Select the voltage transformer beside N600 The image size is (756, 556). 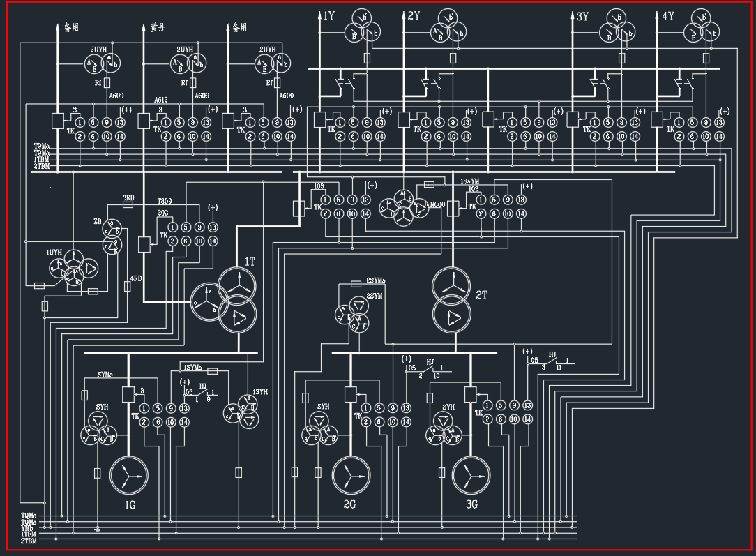click(x=403, y=206)
